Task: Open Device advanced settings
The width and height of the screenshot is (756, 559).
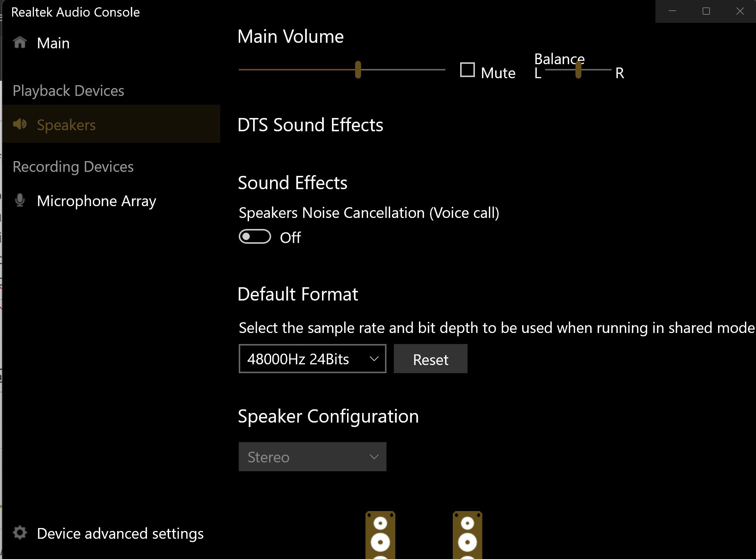Action: (120, 534)
